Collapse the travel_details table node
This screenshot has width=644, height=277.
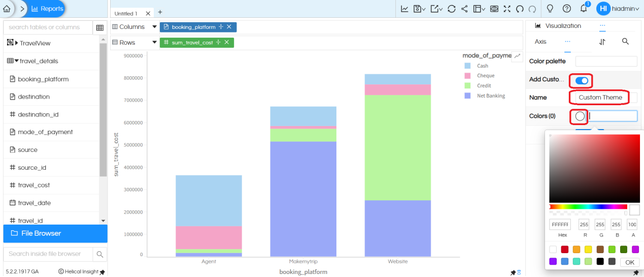point(16,61)
